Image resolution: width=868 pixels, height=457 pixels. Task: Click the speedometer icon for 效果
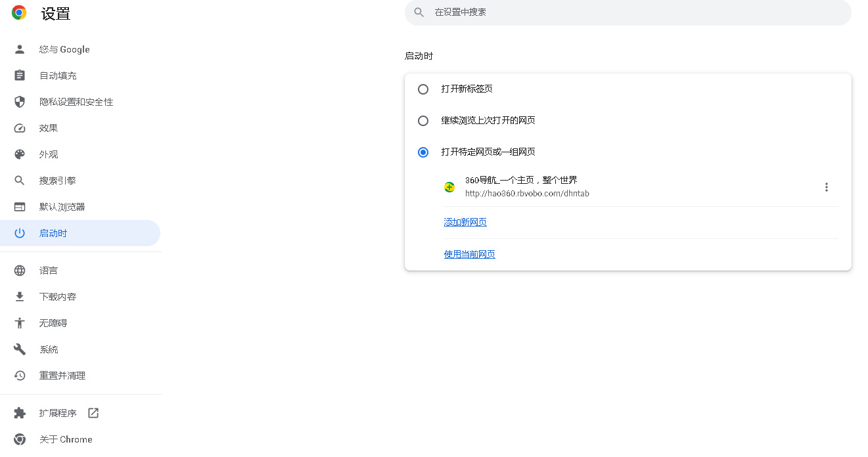click(20, 128)
